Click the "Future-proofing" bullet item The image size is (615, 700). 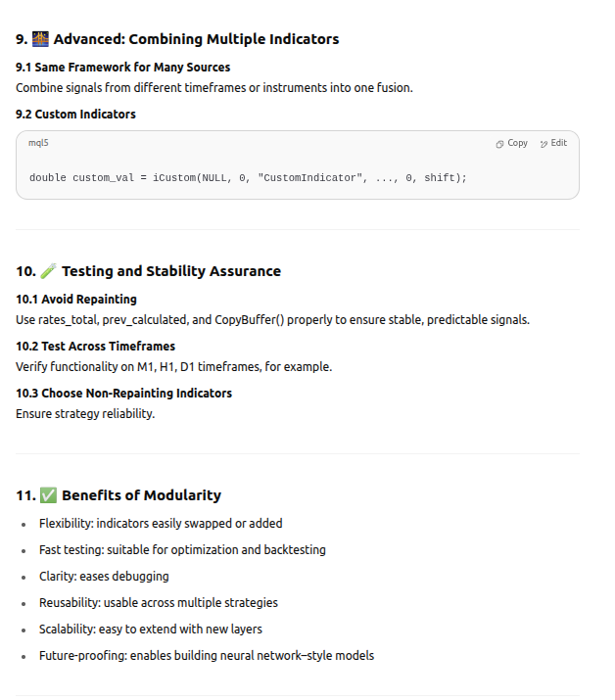click(207, 656)
